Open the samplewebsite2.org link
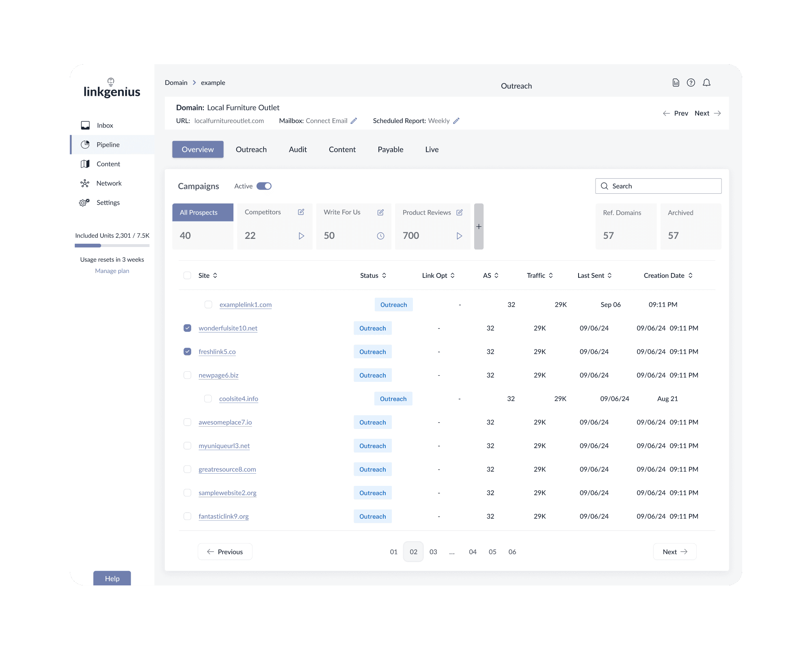 [227, 493]
